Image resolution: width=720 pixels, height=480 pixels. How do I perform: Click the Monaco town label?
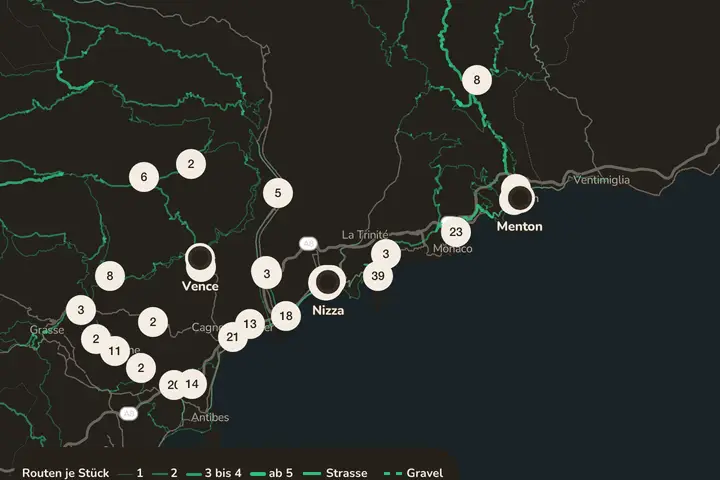point(452,249)
